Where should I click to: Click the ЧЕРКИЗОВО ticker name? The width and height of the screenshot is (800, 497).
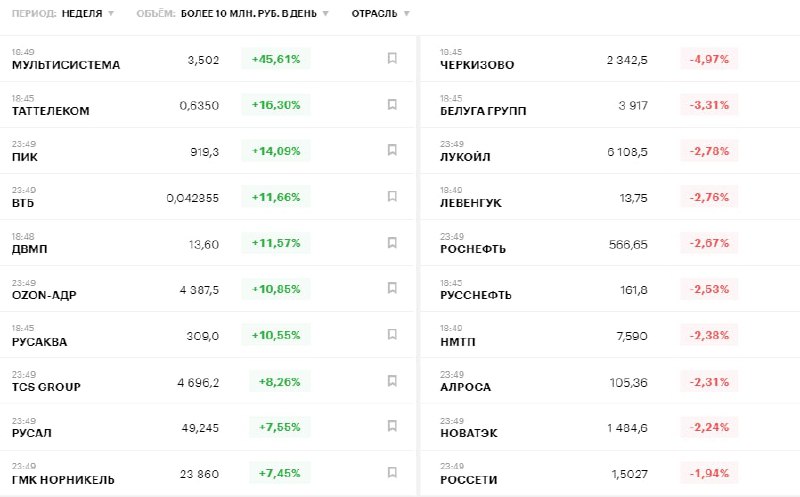[477, 65]
